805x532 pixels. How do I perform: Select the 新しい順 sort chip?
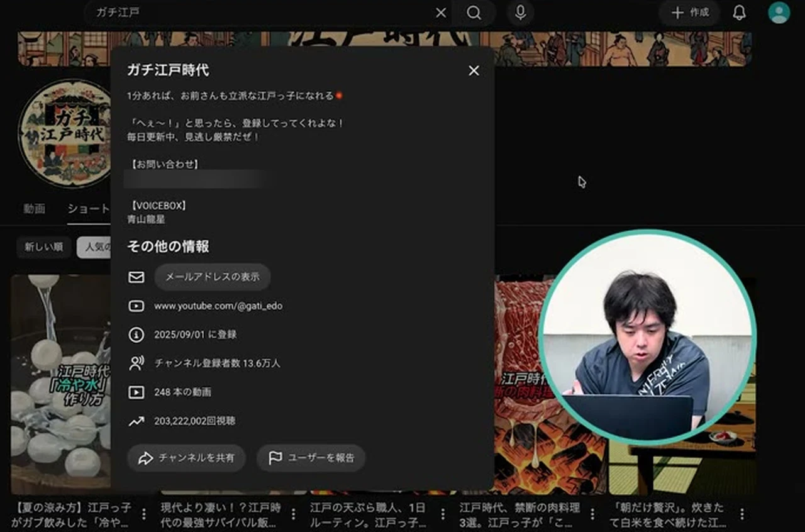(x=44, y=247)
